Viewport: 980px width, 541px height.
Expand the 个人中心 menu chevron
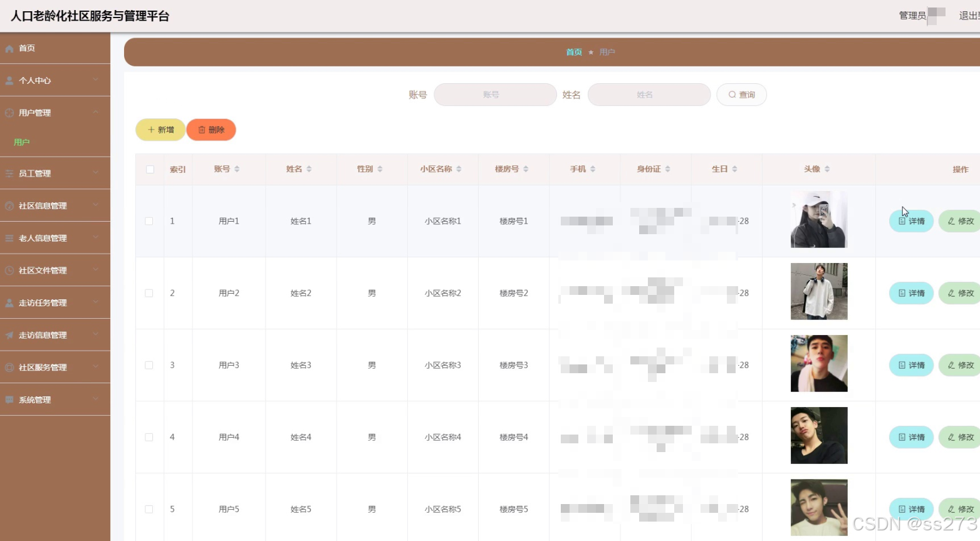96,80
